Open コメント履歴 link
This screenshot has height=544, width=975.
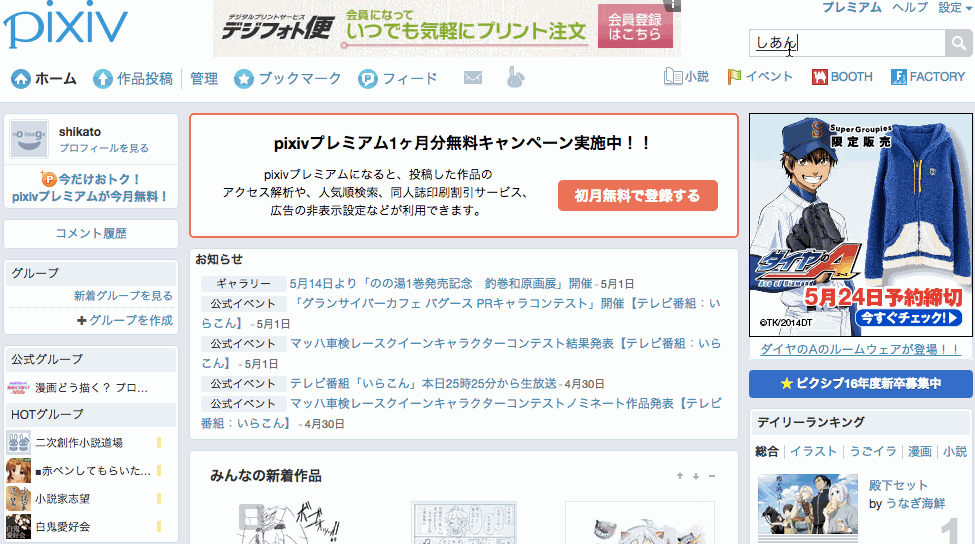pos(91,233)
